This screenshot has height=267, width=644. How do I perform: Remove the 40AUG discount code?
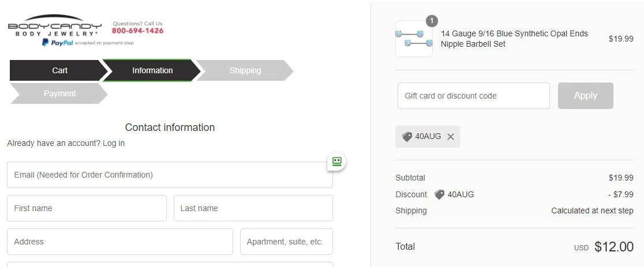(451, 137)
